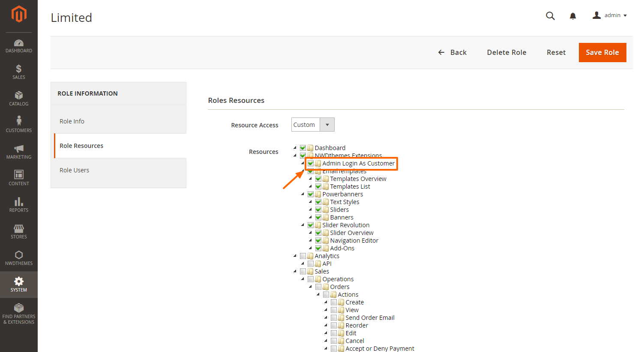Screen dimensions: 644x352
Task: Uncheck the Powerbanners resource checkbox
Action: [x=311, y=194]
